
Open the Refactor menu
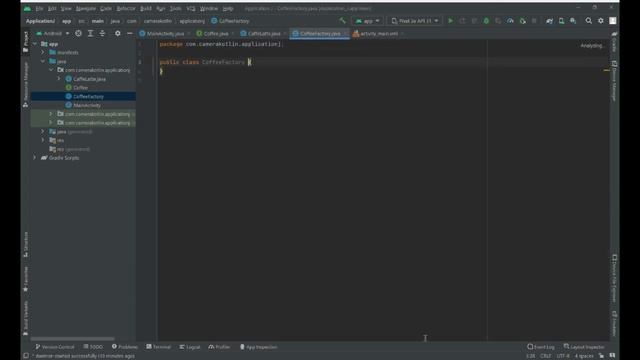point(126,8)
